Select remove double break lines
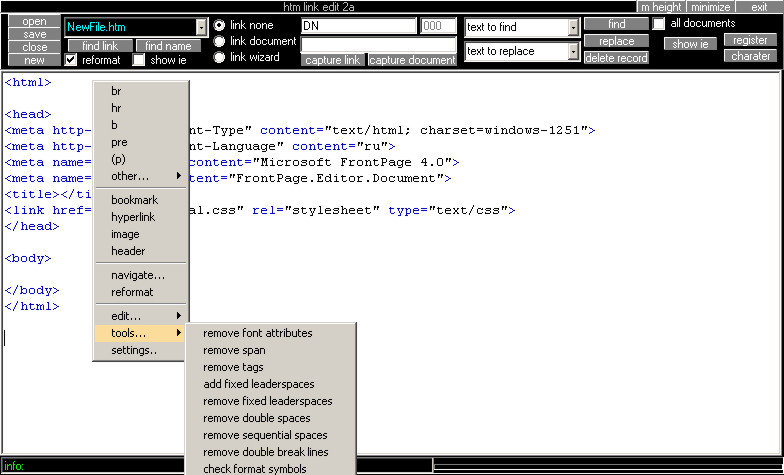 pos(270,452)
